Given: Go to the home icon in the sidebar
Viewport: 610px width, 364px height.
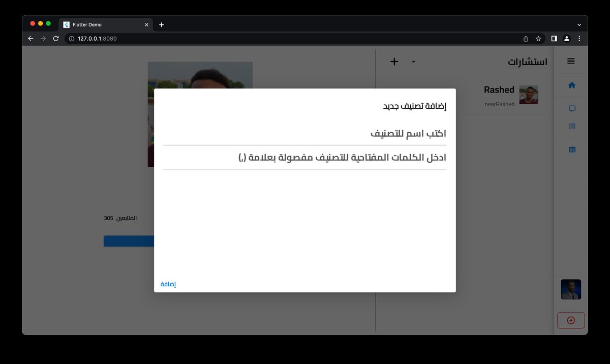Looking at the screenshot, I should coord(571,85).
